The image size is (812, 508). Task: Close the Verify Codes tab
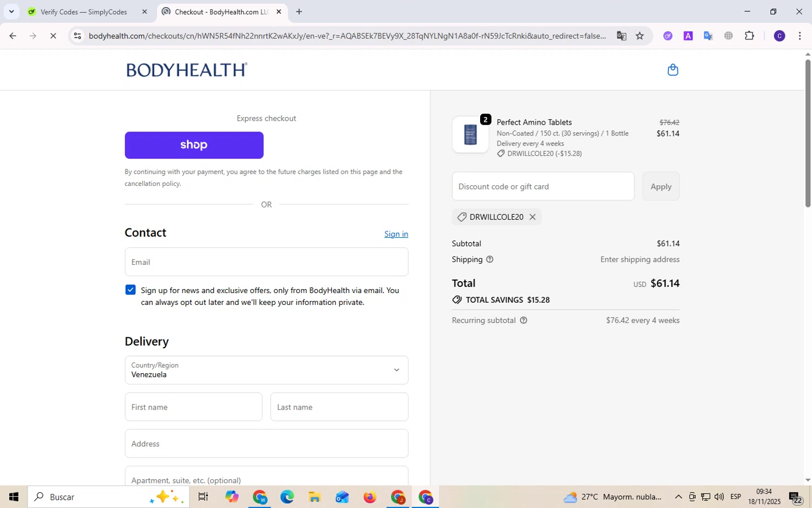pos(145,11)
